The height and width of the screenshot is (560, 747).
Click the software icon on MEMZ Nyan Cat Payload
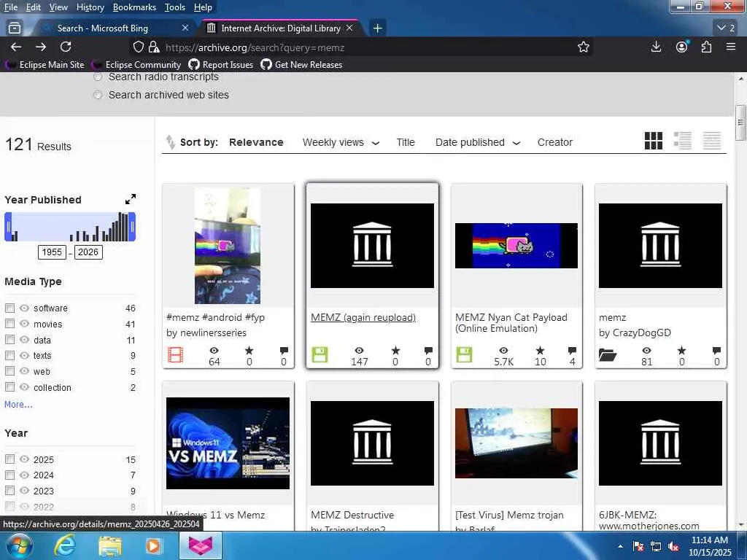464,355
